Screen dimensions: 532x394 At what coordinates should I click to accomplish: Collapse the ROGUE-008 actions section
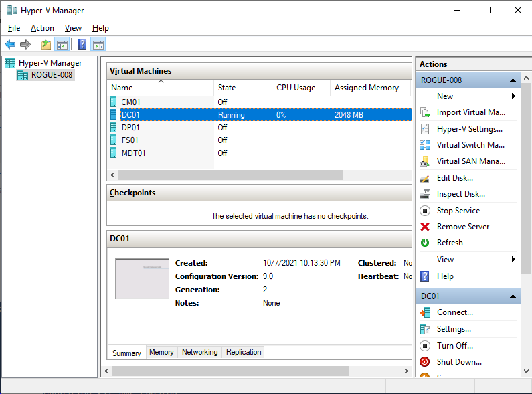pos(513,80)
